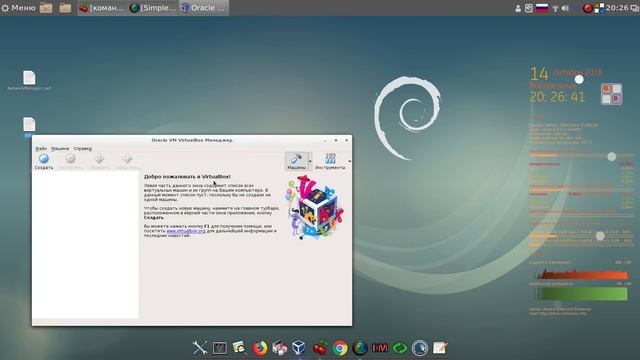Screen dimensions: 640x360
Task: Open the second folder launcher in top panel
Action: (65, 8)
